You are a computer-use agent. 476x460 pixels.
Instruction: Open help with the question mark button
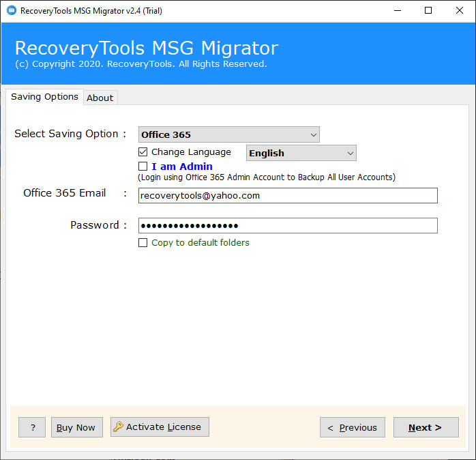32,427
